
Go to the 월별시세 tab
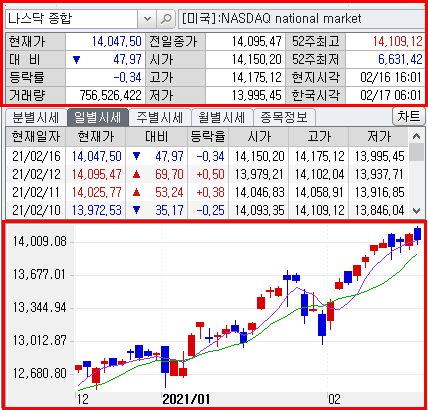point(222,117)
